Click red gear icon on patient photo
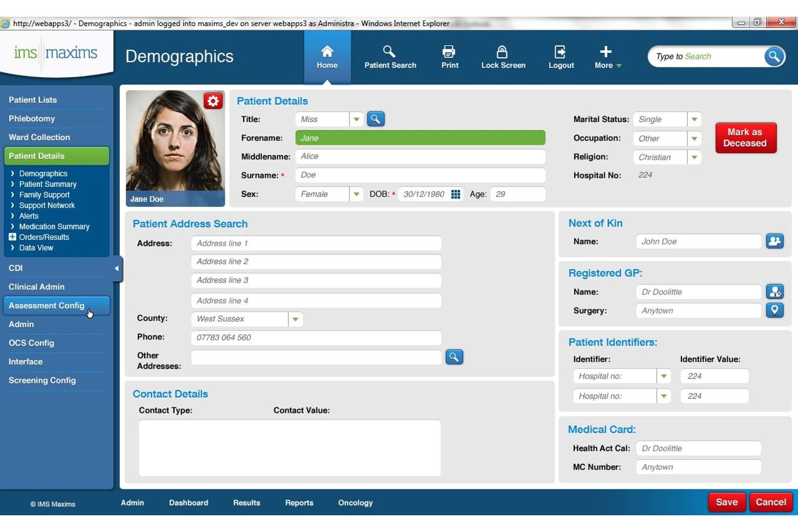Image resolution: width=798 pixels, height=532 pixels. point(213,101)
